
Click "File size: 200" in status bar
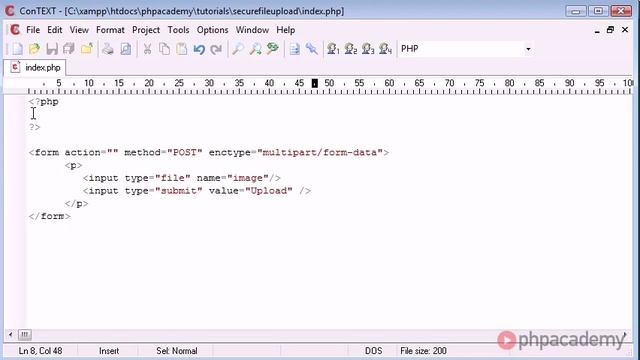click(423, 351)
